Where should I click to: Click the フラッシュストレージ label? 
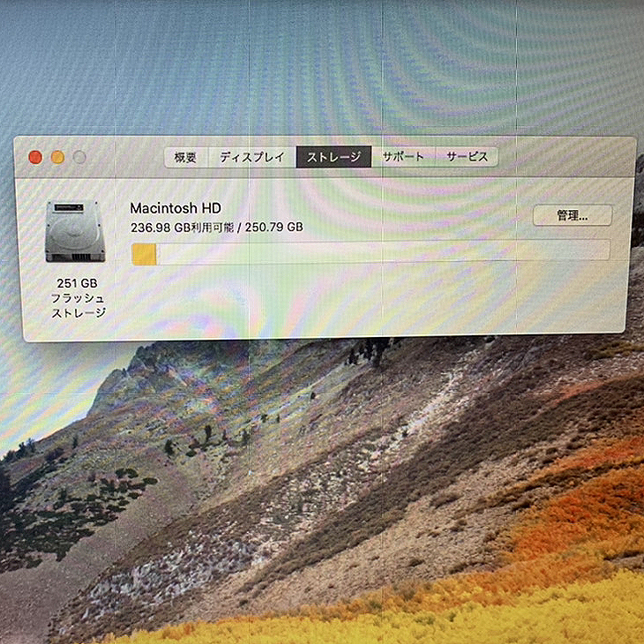click(78, 305)
